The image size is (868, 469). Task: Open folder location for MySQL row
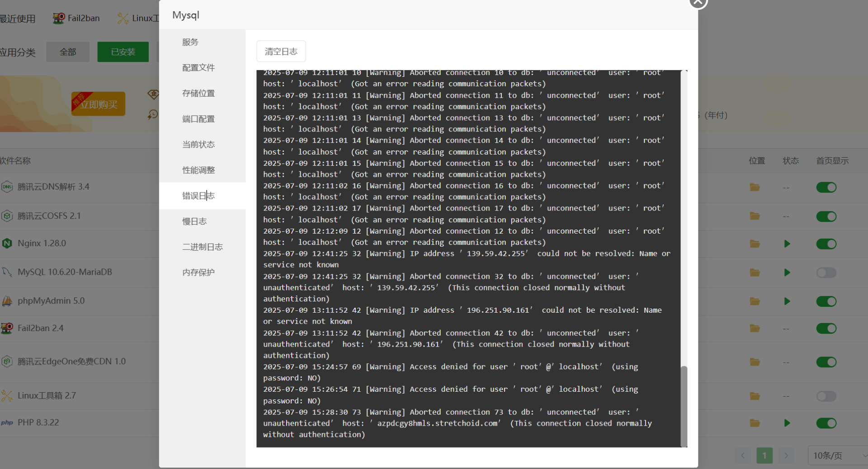point(755,272)
